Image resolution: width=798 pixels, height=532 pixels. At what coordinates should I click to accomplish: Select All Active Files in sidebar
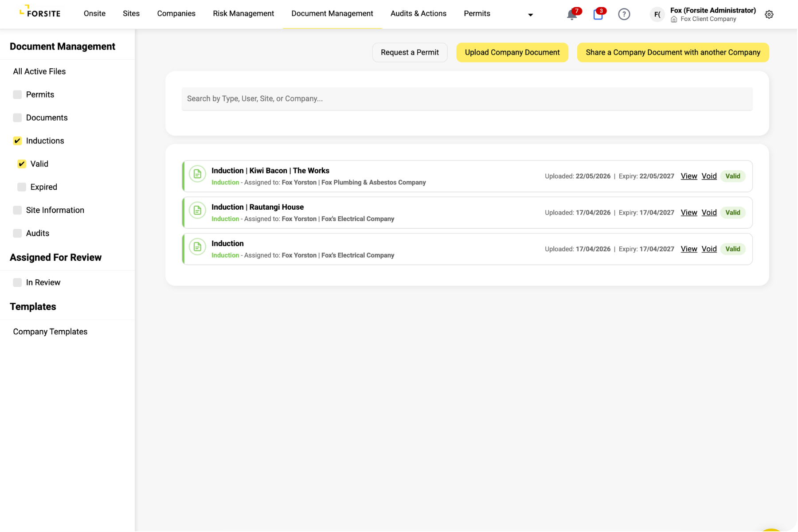coord(39,71)
